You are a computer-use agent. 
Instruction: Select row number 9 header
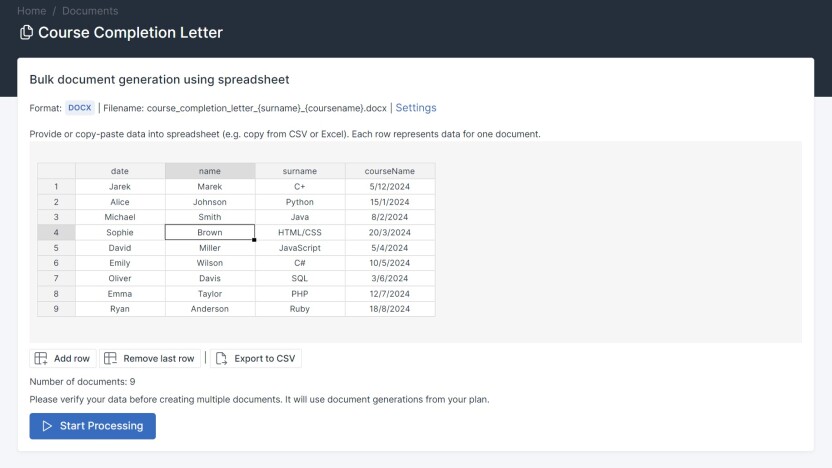[x=56, y=309]
